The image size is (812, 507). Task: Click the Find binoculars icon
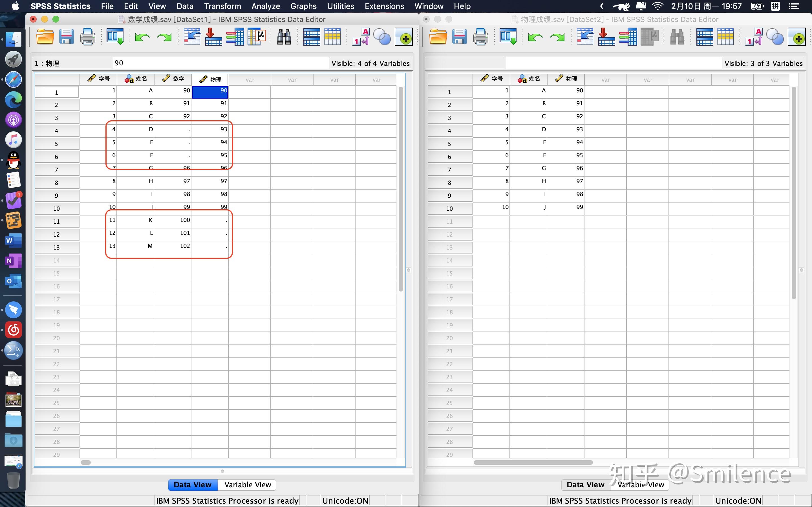284,37
